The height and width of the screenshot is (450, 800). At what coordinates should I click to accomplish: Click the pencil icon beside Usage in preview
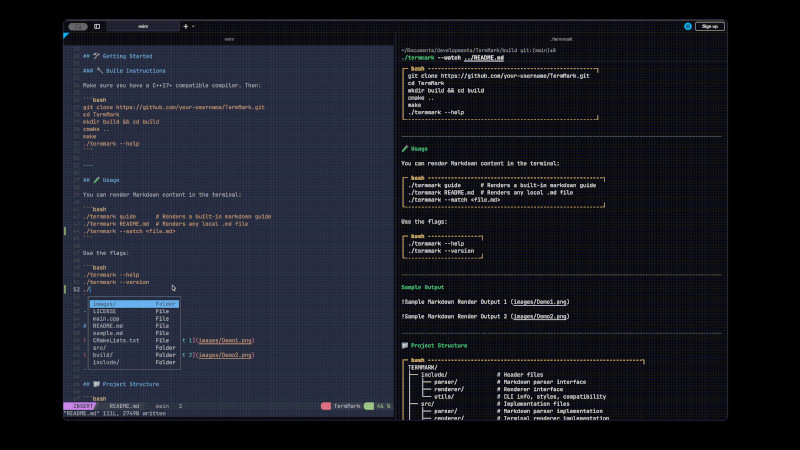(405, 149)
